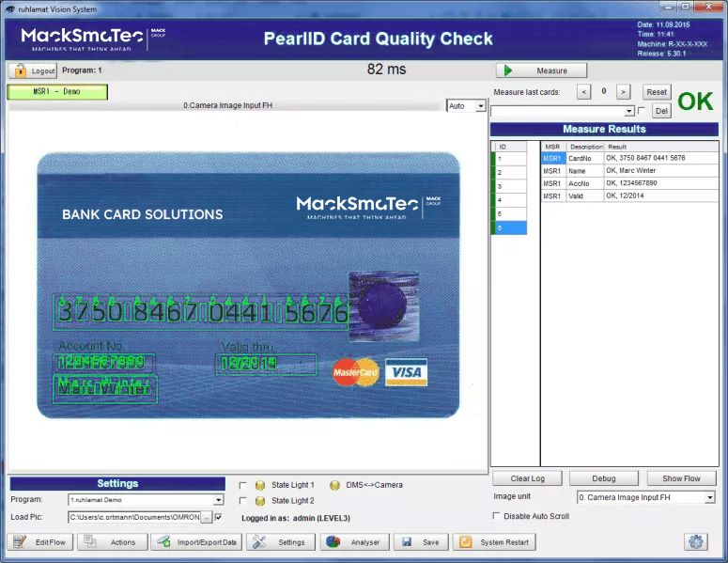
Task: Click the Clear Log button
Action: 526,478
